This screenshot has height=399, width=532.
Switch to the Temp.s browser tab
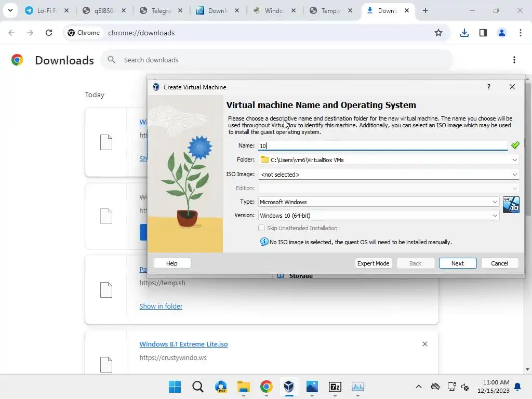330,11
